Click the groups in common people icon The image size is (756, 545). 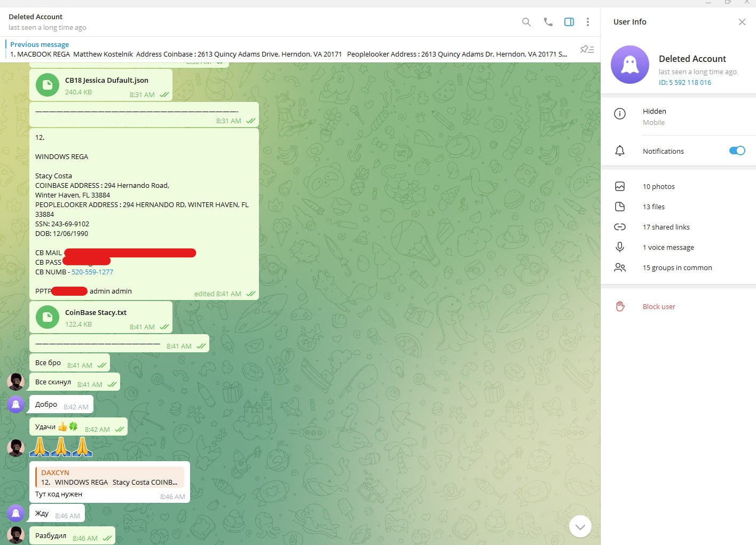click(620, 267)
